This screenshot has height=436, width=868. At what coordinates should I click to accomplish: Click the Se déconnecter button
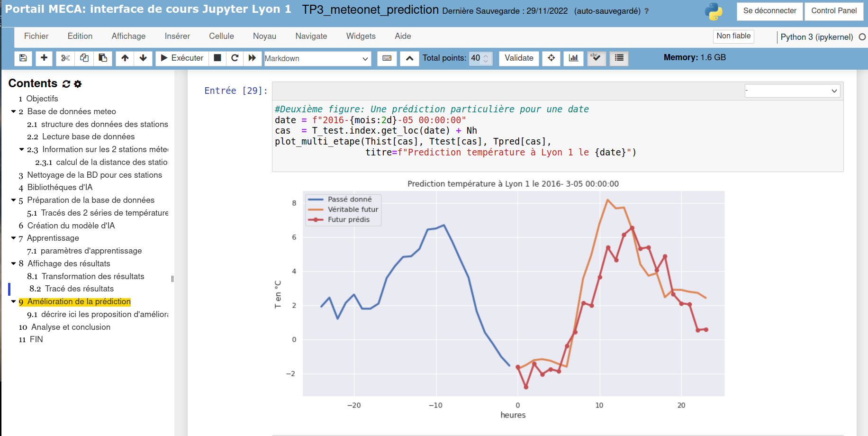click(x=769, y=11)
